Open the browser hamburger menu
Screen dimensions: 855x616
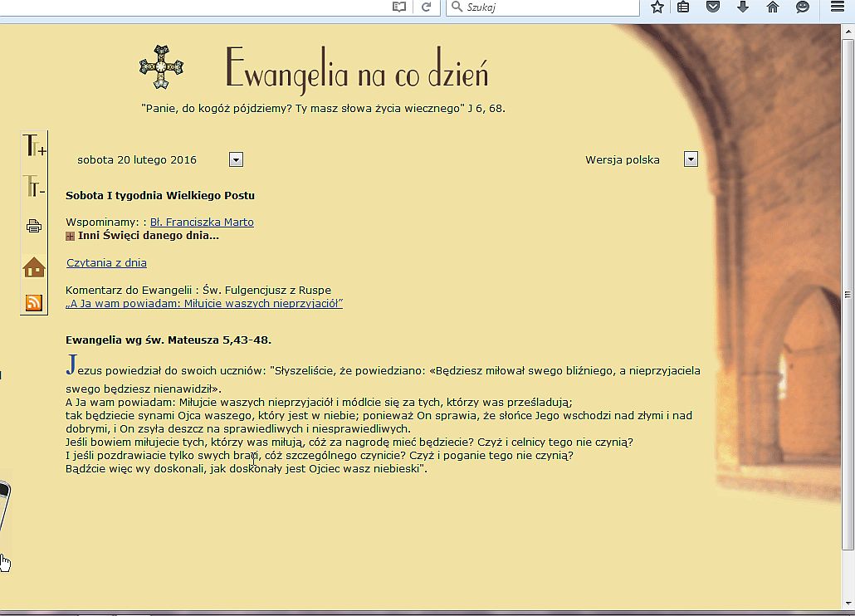tap(838, 7)
